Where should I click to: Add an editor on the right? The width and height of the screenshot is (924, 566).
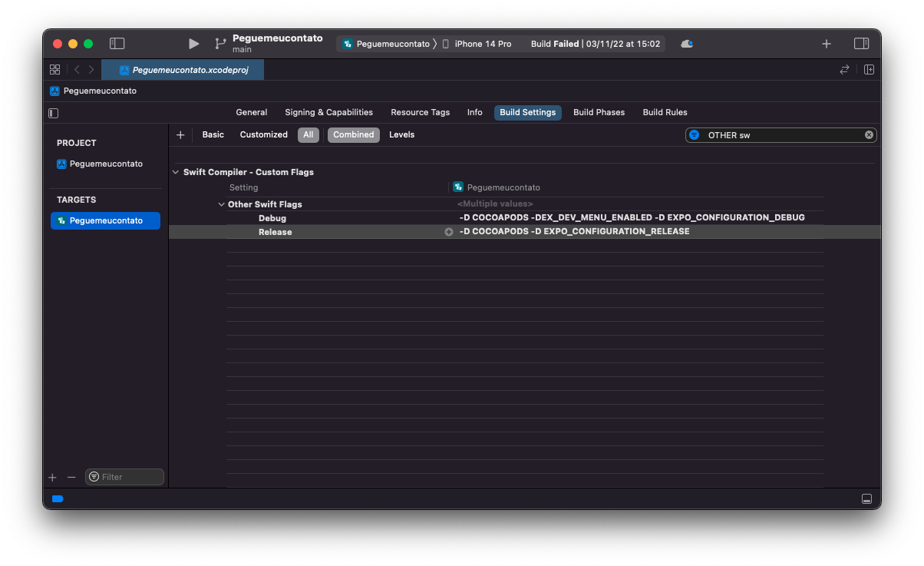pyautogui.click(x=869, y=69)
